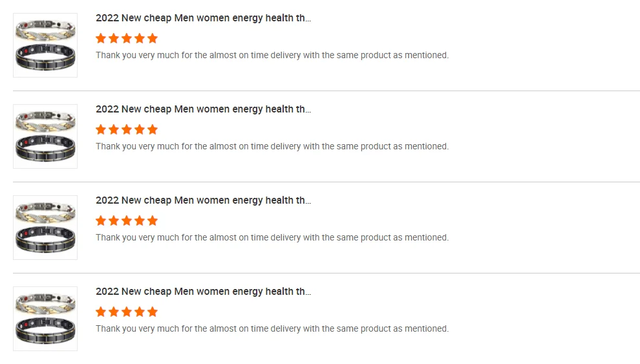Click the fourth star in the fourth review
Screen dimensions: 640x364
click(140, 312)
